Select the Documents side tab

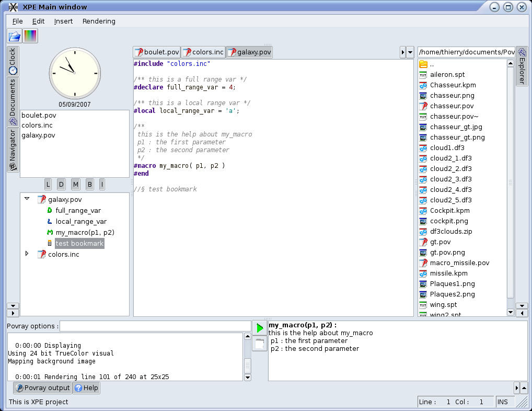[13, 102]
